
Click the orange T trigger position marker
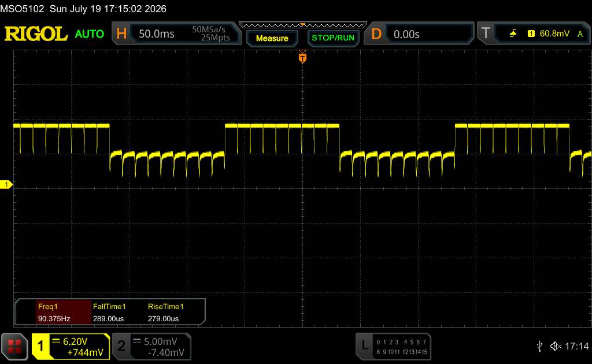302,58
